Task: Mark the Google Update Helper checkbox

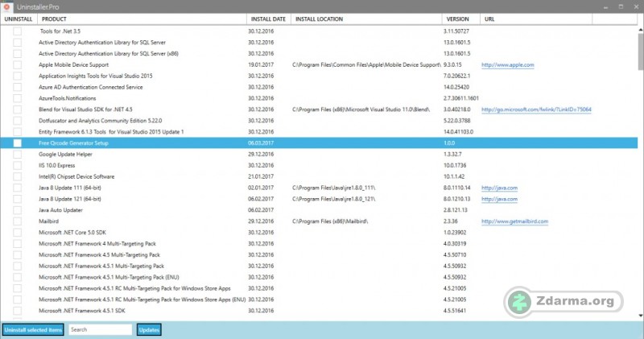Action: (x=17, y=154)
